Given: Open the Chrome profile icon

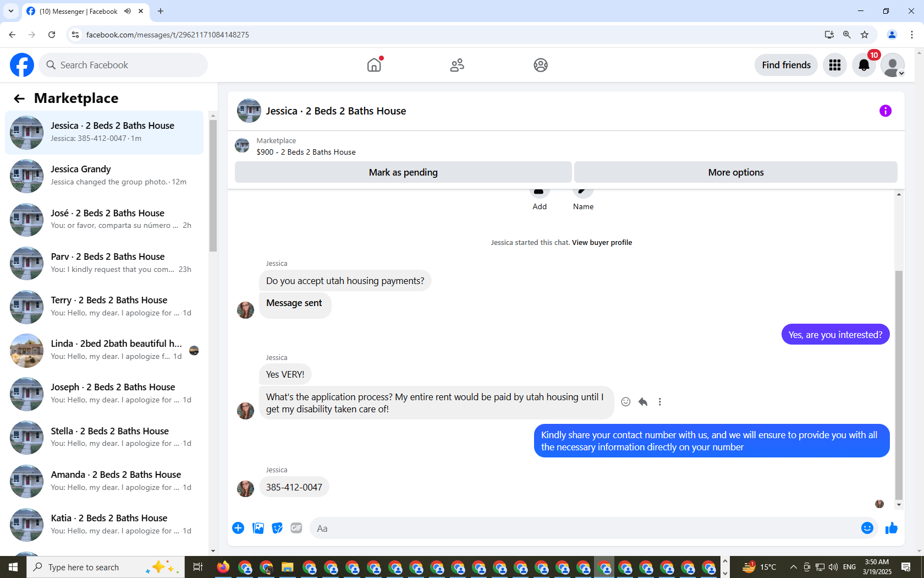Looking at the screenshot, I should point(892,35).
